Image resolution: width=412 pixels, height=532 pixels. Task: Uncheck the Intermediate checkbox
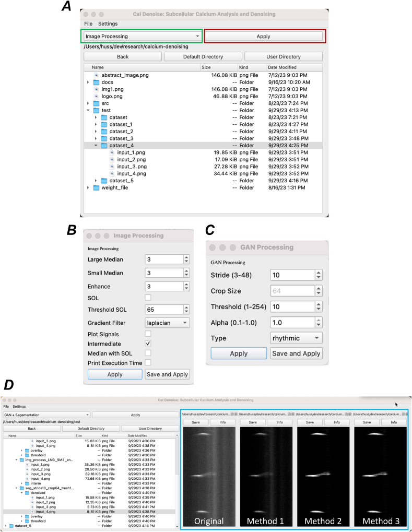148,344
